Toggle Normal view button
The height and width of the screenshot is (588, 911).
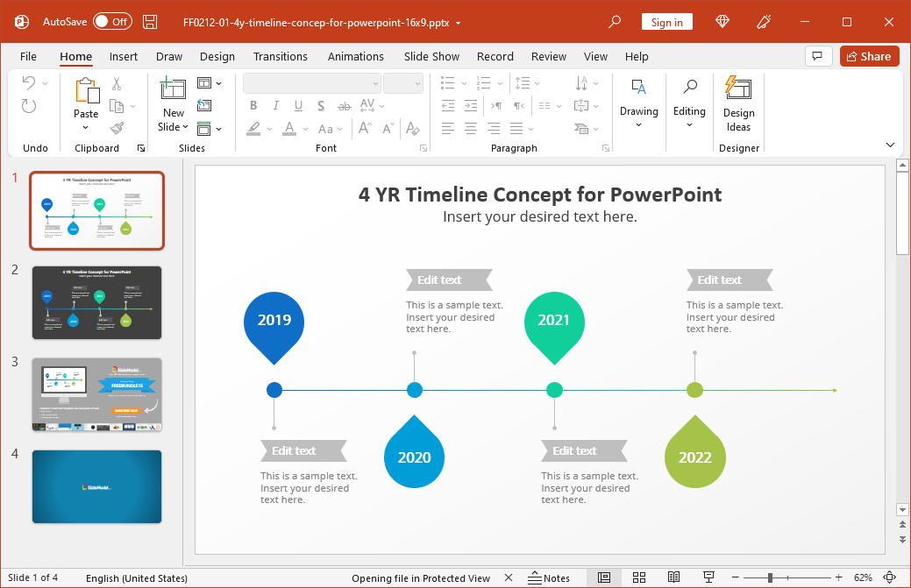tap(604, 577)
